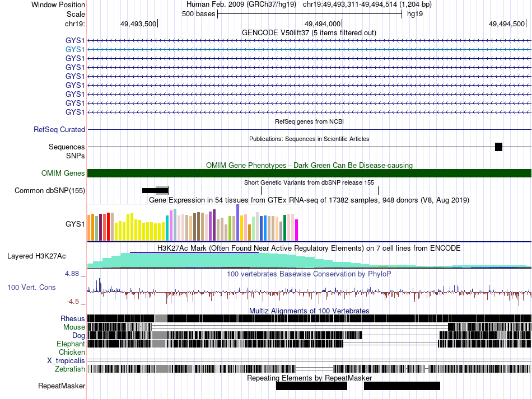
Task: Click the OMIM Gene Phenotypes track title
Action: (309, 165)
